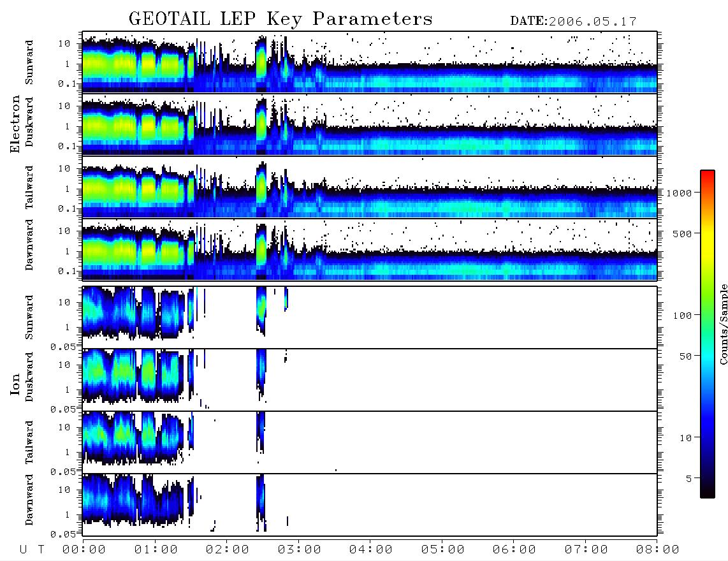Select the Ion Dawnward panel label
The width and height of the screenshot is (728, 561).
29,500
